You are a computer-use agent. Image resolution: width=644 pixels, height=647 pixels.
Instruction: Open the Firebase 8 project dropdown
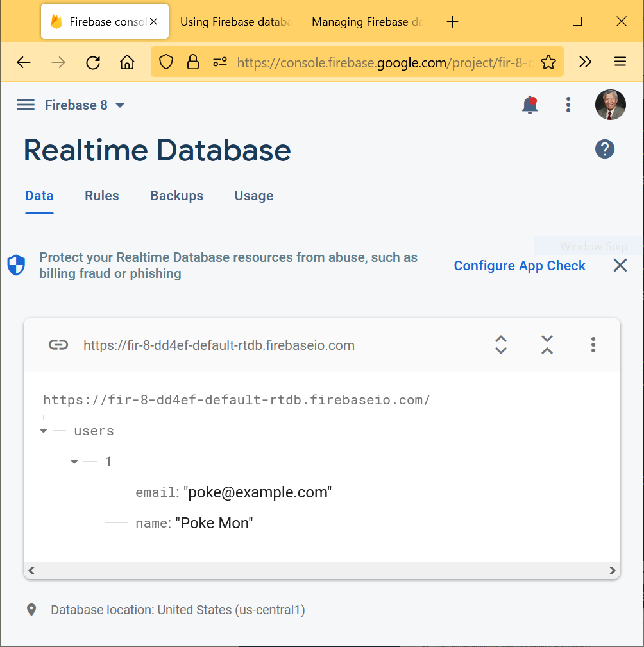pyautogui.click(x=85, y=105)
